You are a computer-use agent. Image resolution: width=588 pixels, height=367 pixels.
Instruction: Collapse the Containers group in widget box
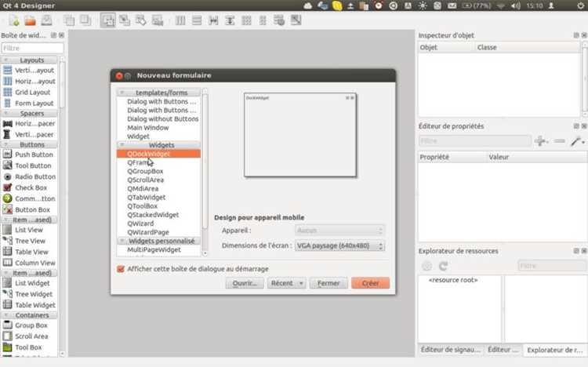tap(5, 315)
